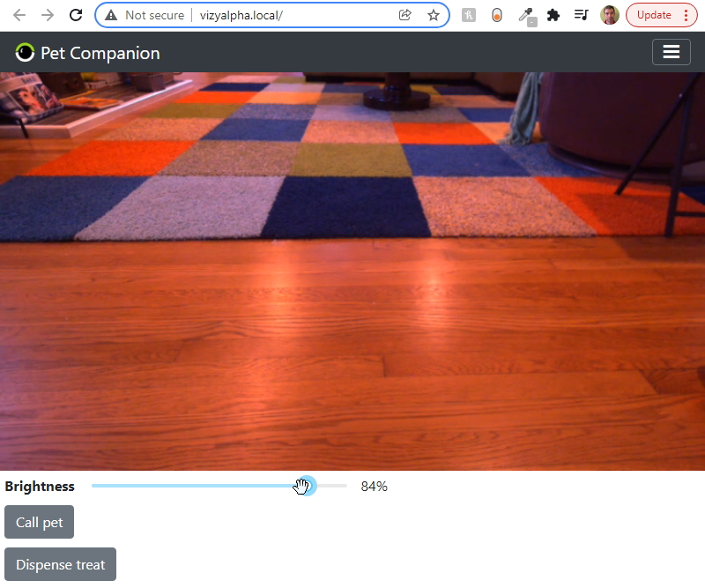Open the eyedropper color picker extension

click(x=526, y=15)
